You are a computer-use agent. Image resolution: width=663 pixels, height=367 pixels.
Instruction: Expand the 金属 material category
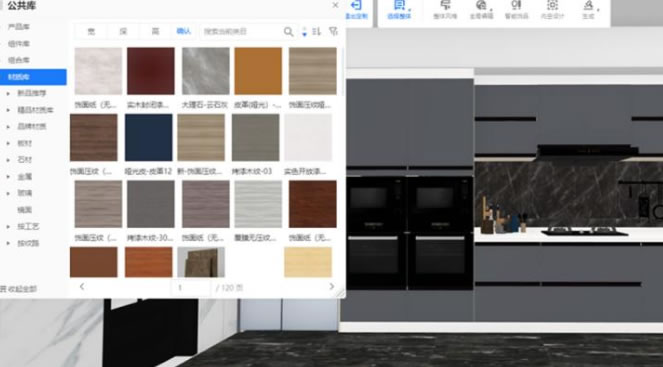click(8, 177)
